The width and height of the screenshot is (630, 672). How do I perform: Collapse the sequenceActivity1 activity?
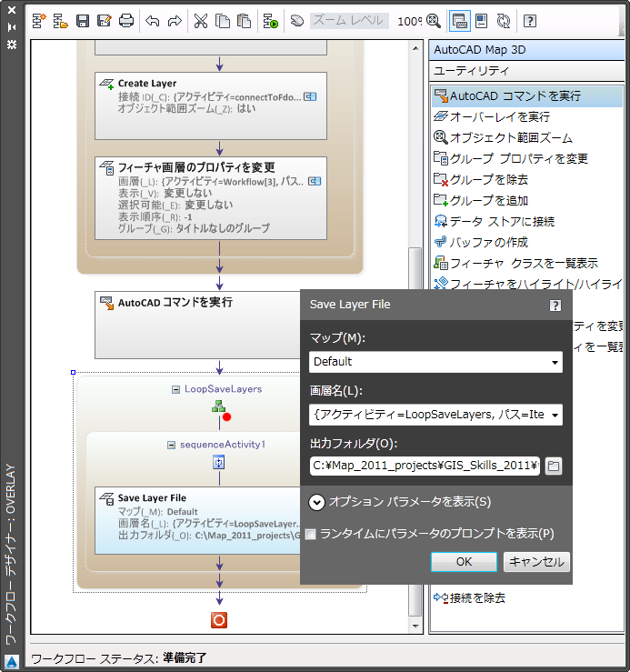pos(171,446)
